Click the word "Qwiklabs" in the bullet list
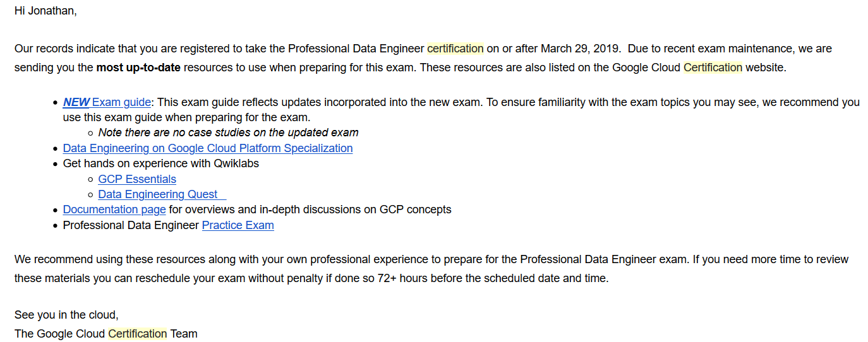The image size is (868, 342). [237, 163]
